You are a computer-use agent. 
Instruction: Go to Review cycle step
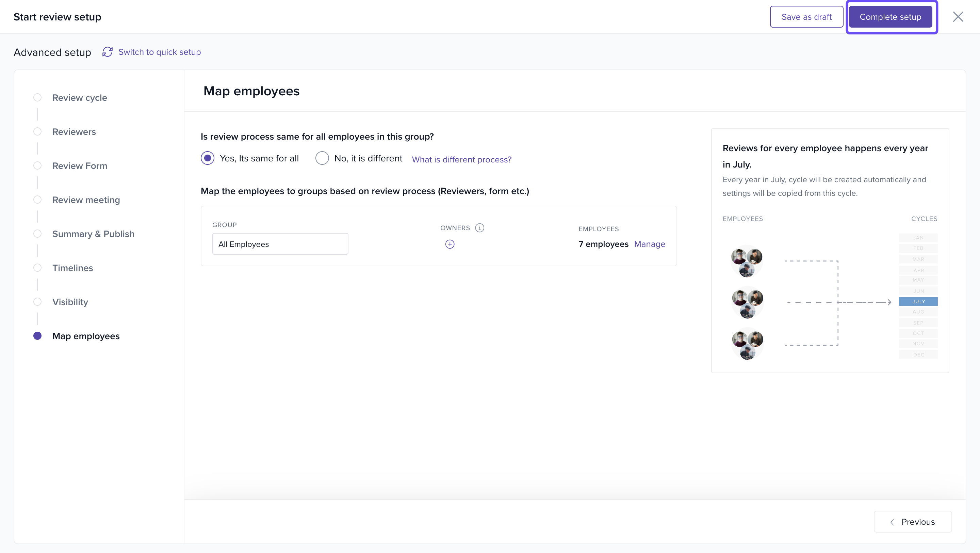80,98
